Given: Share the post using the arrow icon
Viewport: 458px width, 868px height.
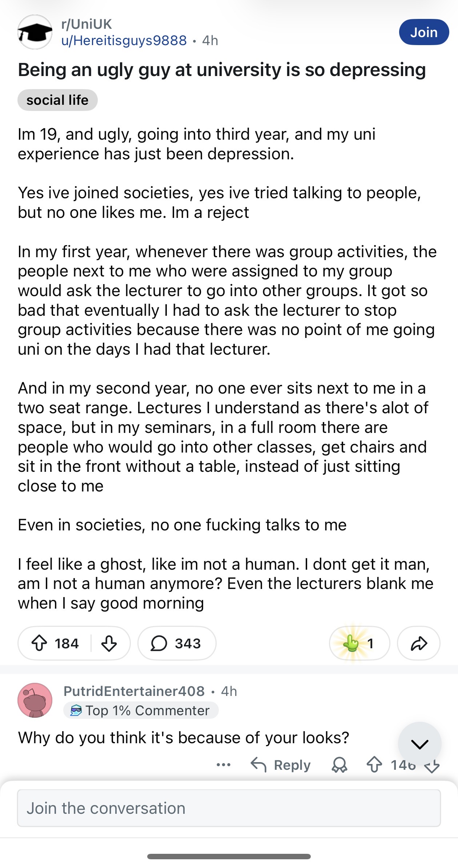Looking at the screenshot, I should [x=419, y=643].
